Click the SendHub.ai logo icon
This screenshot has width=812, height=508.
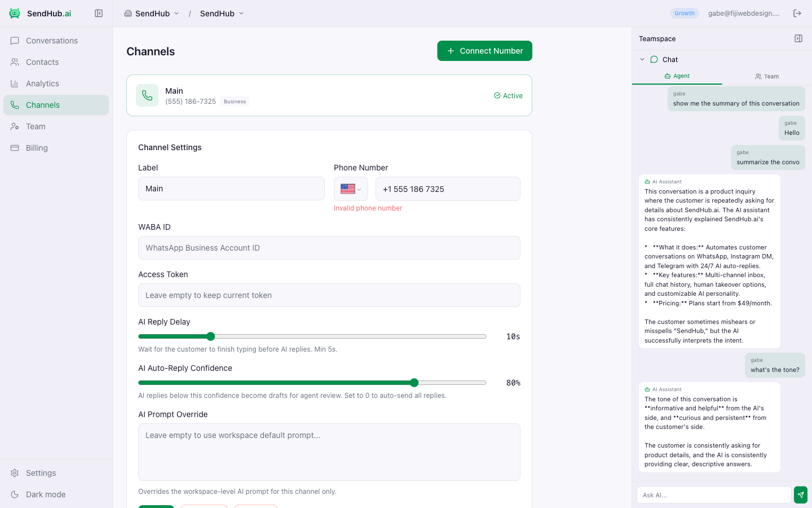click(15, 14)
